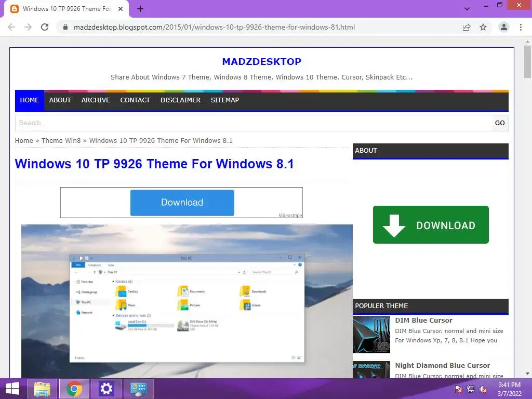Open the ABOUT menu item
The image size is (532, 399).
point(60,100)
